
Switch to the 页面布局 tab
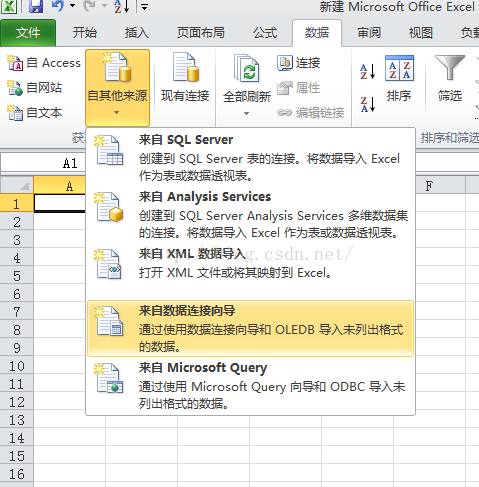tap(201, 33)
